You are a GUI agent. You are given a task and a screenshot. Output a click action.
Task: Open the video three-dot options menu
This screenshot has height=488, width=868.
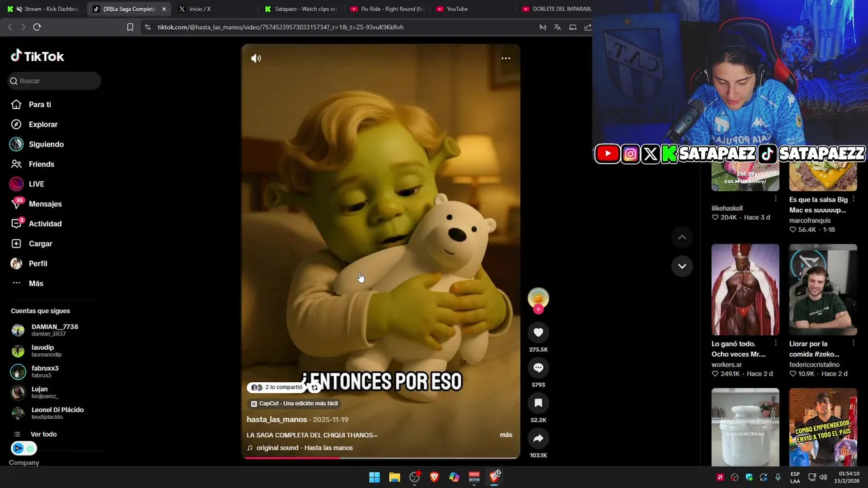[506, 58]
